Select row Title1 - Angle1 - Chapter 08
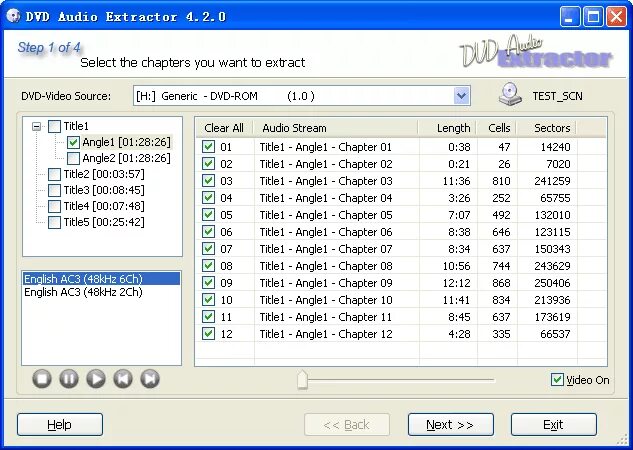The width and height of the screenshot is (633, 450). [x=401, y=266]
